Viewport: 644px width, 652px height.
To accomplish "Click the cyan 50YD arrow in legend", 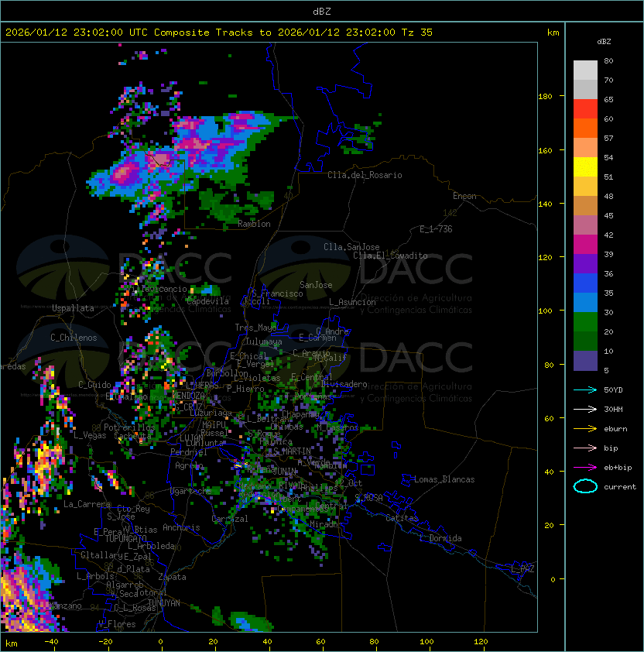I will pyautogui.click(x=585, y=389).
